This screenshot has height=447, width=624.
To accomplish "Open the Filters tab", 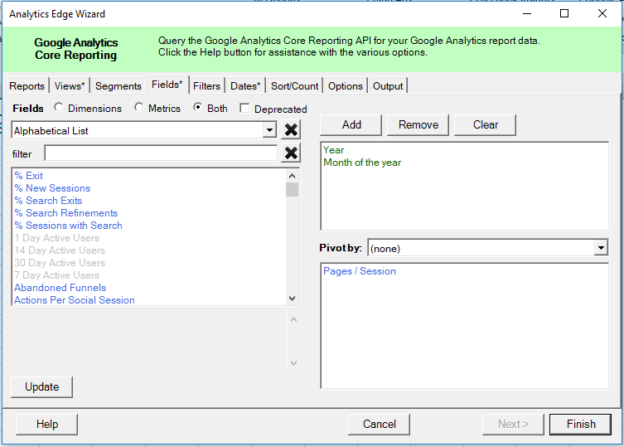I will tap(207, 86).
